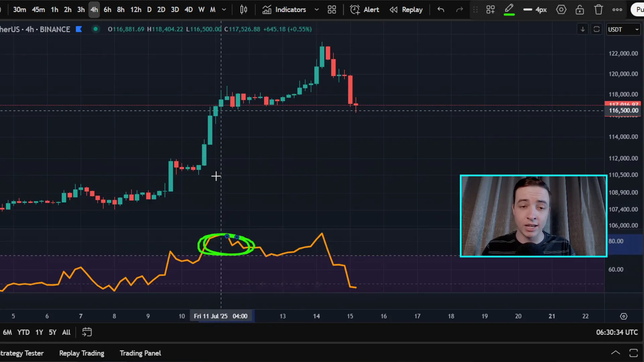Image resolution: width=644 pixels, height=362 pixels.
Task: Set chart range to 6M
Action: 7,332
